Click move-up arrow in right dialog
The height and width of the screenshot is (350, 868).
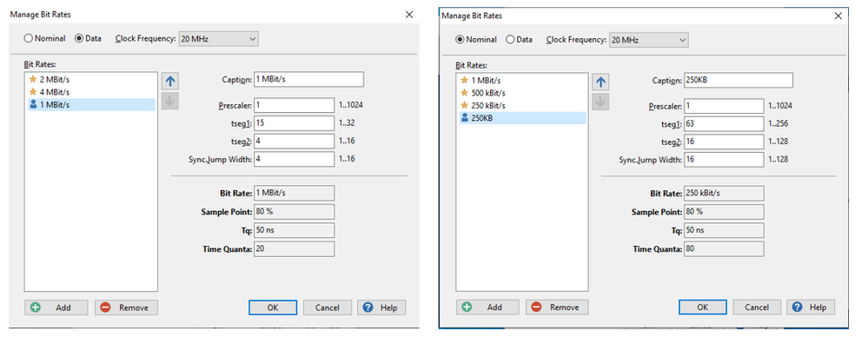click(601, 82)
